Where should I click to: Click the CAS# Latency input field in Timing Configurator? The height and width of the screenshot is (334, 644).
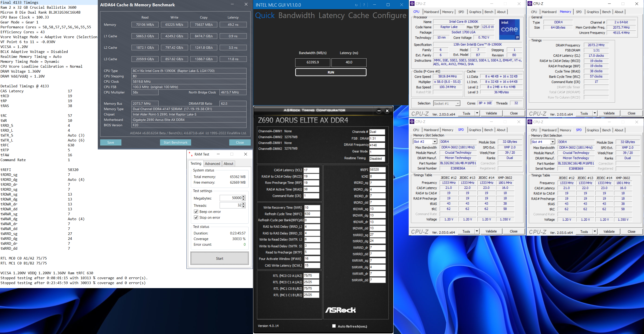click(x=311, y=170)
